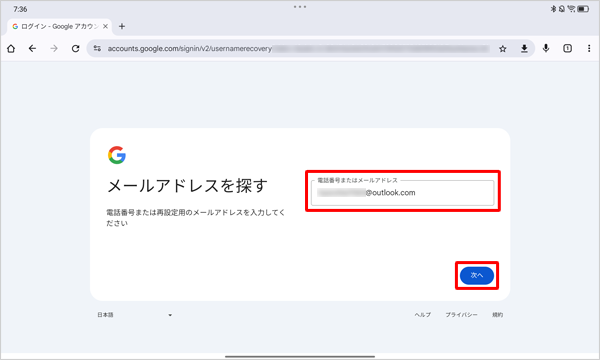Click the メールアドレスを探す heading
This screenshot has width=600, height=360.
point(188,186)
